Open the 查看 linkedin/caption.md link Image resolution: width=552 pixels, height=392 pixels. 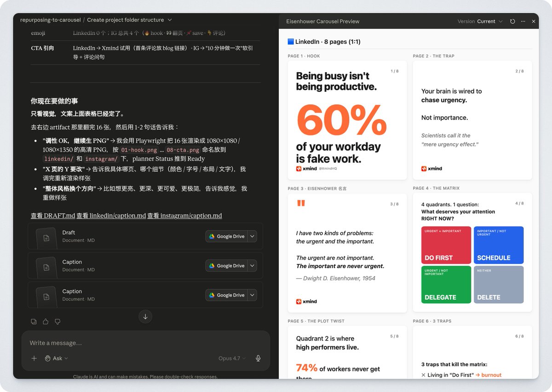click(111, 216)
